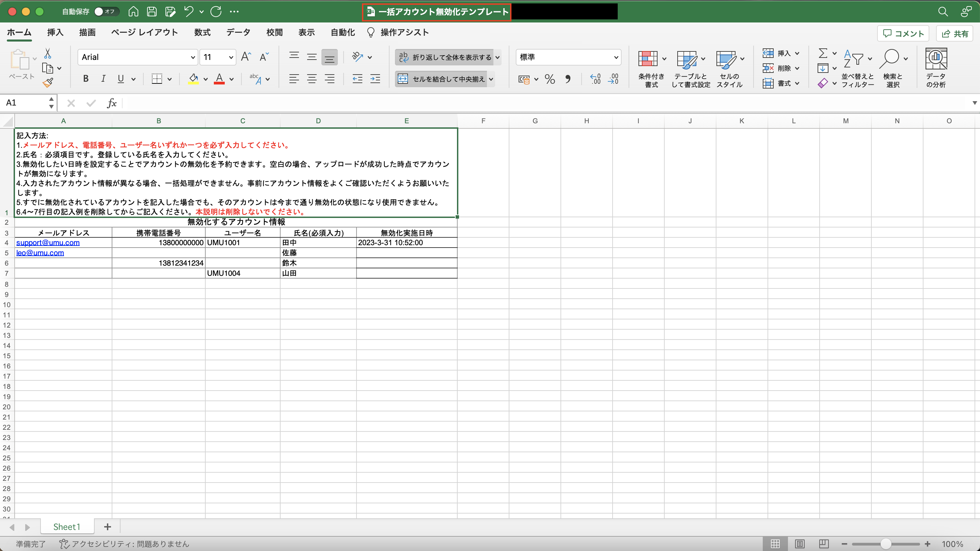Open the 挿入 (Insert) ribbon tab

click(x=55, y=32)
